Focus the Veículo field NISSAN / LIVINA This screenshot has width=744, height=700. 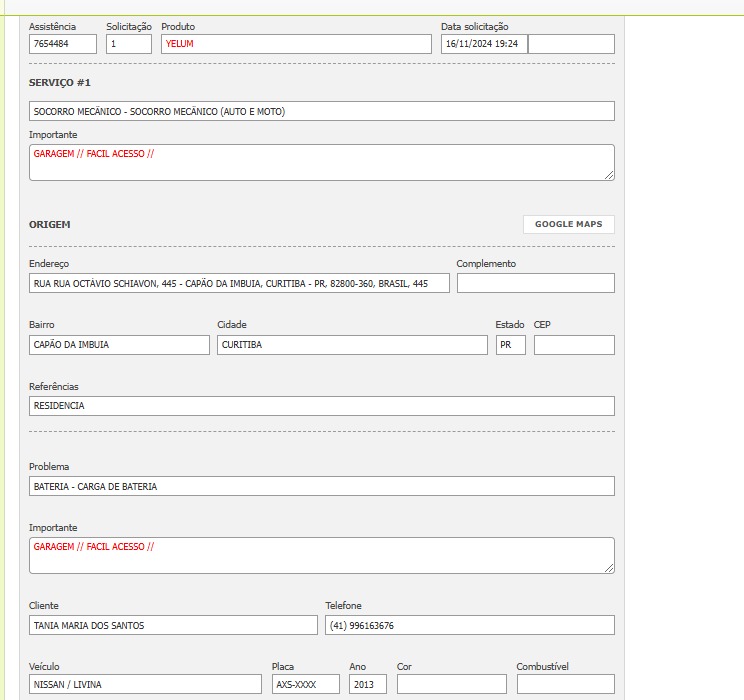(x=145, y=684)
